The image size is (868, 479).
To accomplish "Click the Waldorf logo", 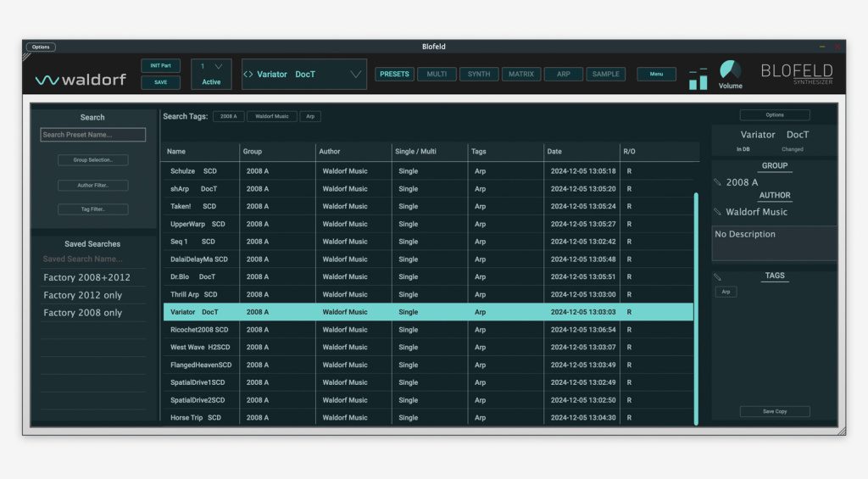I will [81, 80].
